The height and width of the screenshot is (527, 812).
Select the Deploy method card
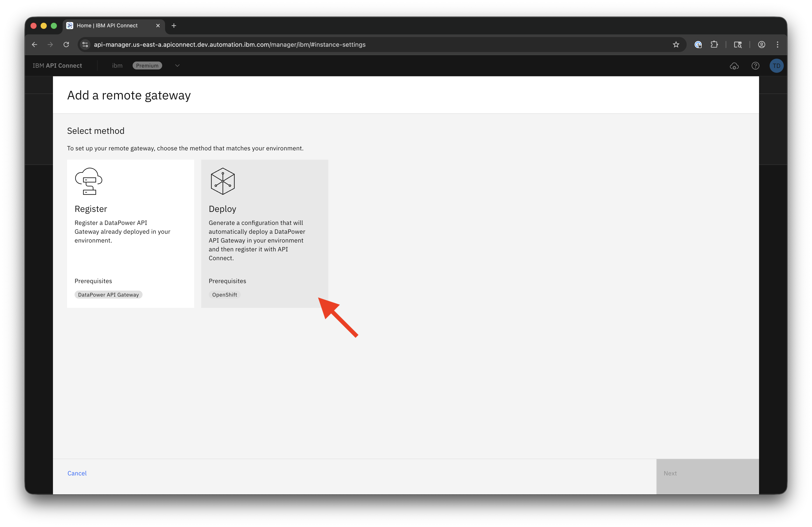(264, 234)
